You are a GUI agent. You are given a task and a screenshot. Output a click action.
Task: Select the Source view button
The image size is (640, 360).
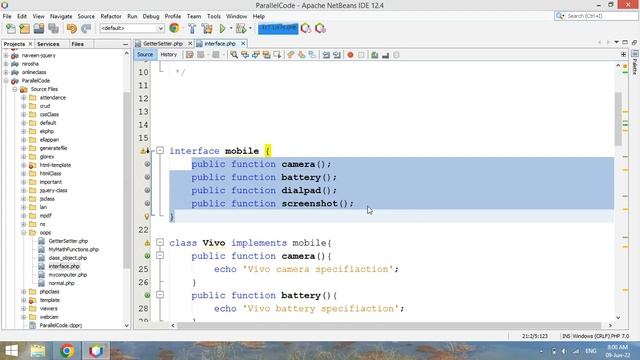(x=145, y=55)
